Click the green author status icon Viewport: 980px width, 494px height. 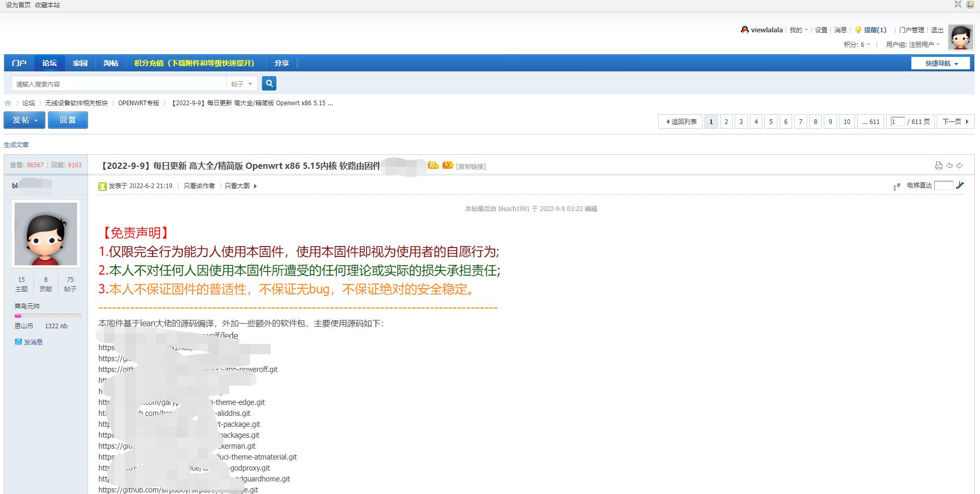(x=103, y=186)
